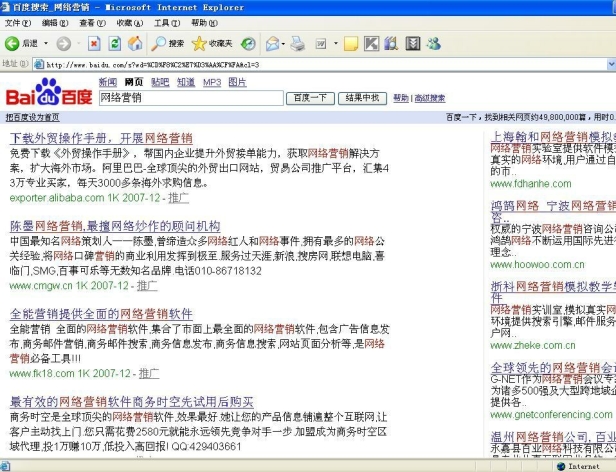This screenshot has height=472, width=616.
Task: Click the Forward arrow icon
Action: pos(64,44)
